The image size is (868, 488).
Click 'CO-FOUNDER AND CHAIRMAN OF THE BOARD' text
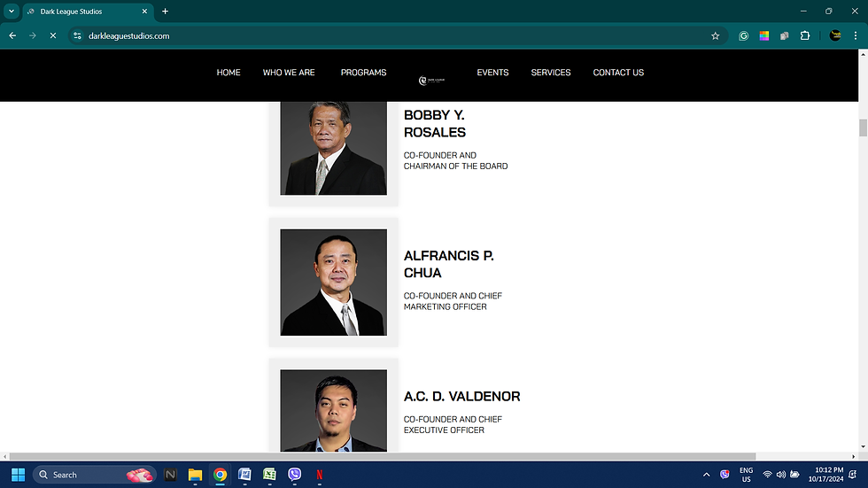(x=455, y=160)
